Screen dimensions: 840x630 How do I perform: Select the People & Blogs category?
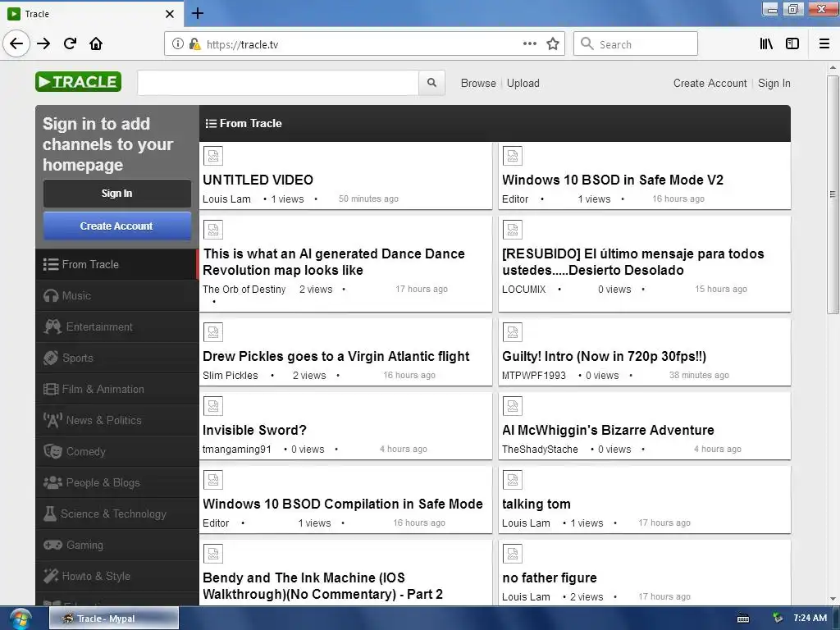(x=116, y=482)
